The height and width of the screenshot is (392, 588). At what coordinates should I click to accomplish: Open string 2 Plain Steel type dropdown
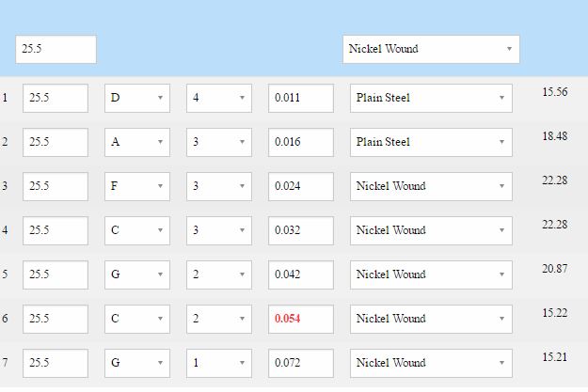[x=431, y=142]
